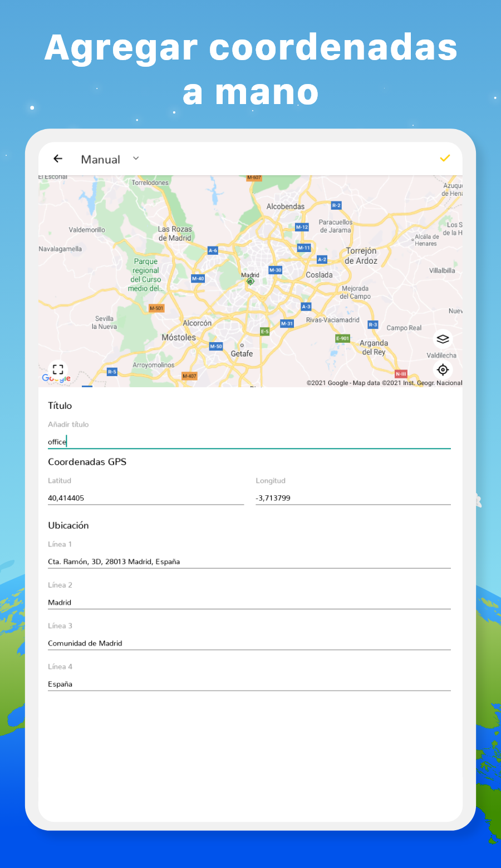Click the A-6 road badge
Viewport: 501px width, 868px height.
click(x=213, y=250)
